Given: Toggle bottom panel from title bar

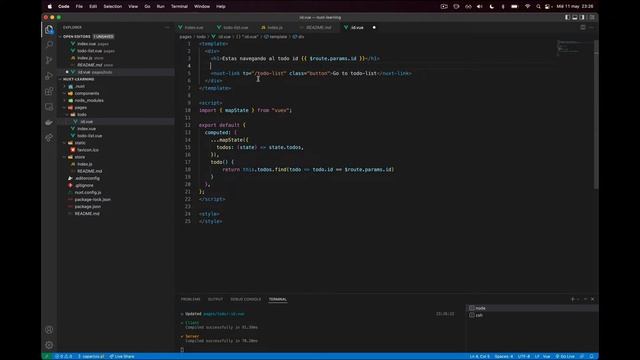Looking at the screenshot, I should [575, 18].
